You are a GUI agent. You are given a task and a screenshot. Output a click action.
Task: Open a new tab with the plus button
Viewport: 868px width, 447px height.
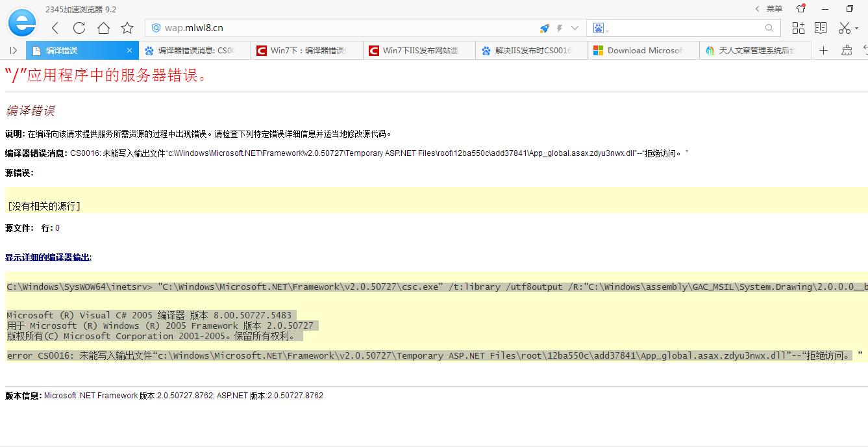click(823, 51)
